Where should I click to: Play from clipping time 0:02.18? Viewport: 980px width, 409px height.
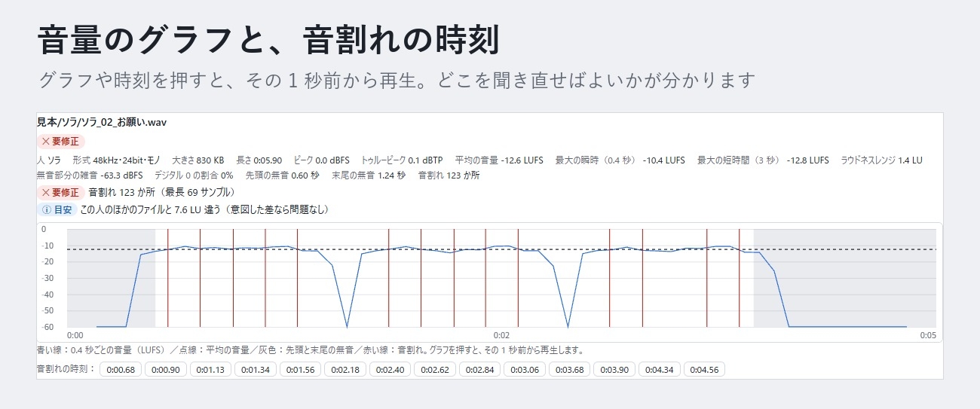pos(345,369)
